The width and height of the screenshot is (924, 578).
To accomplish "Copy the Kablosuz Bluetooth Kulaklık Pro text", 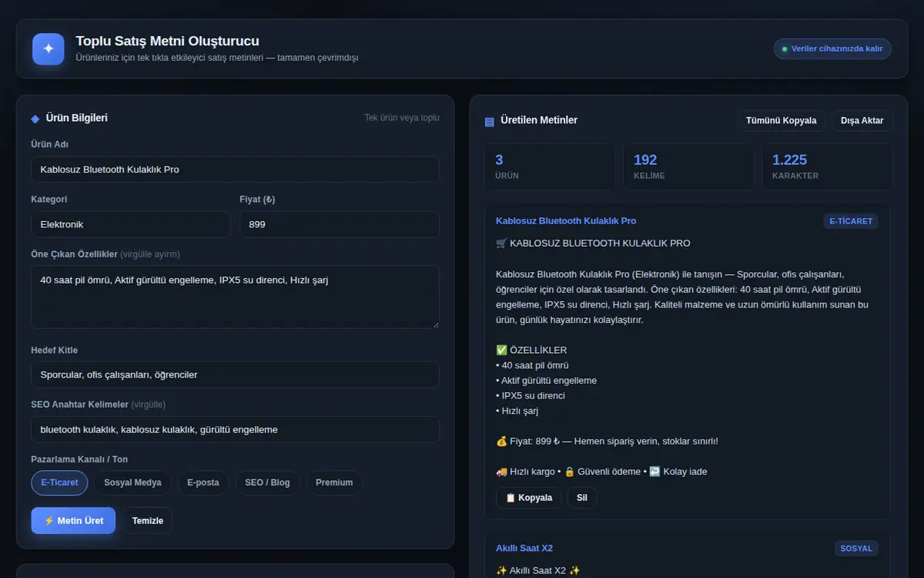I will click(x=528, y=498).
